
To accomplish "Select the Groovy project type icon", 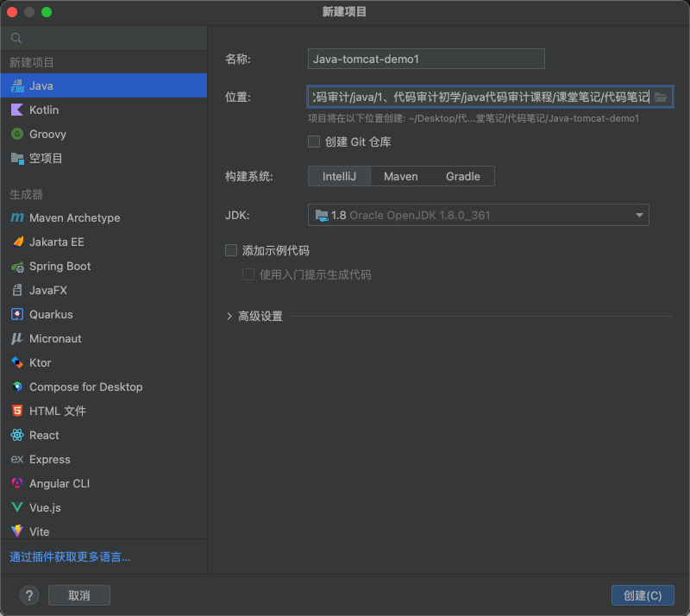I will (16, 134).
